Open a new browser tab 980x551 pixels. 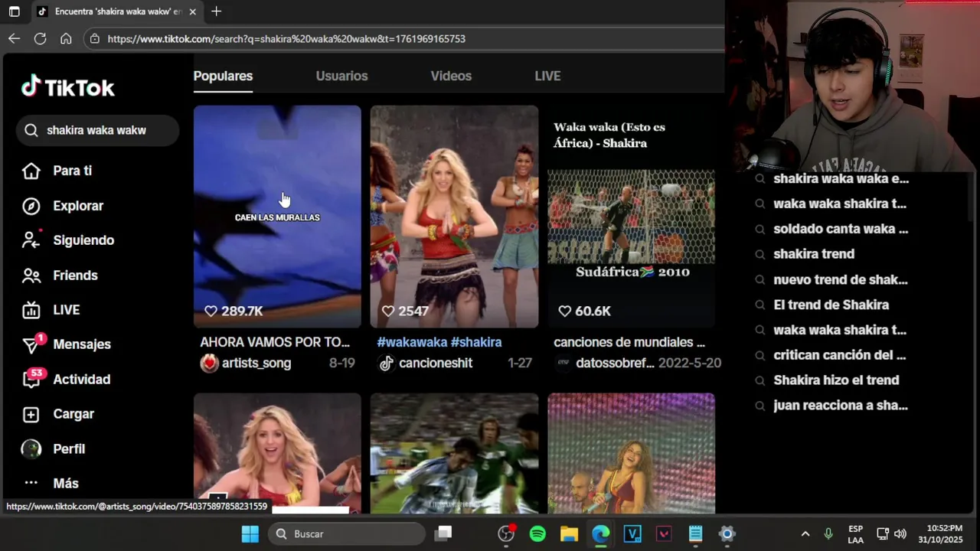[x=217, y=11]
